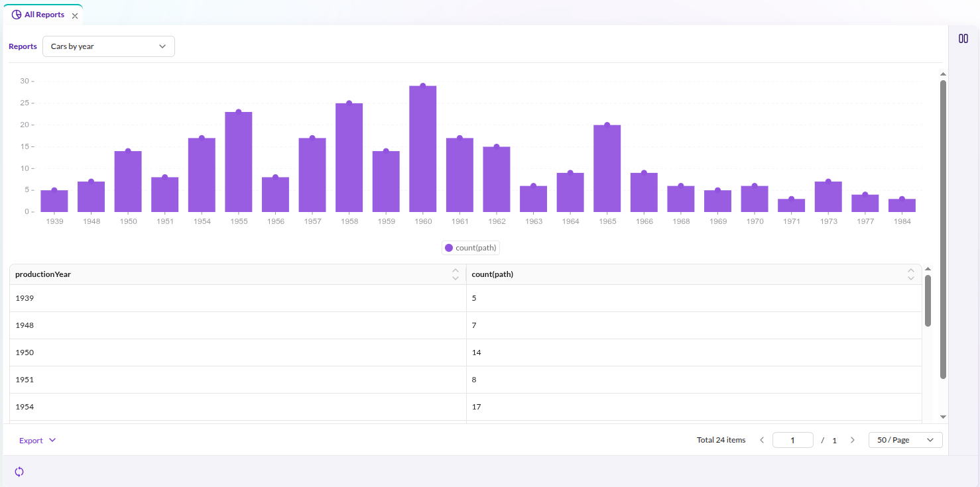The image size is (980, 487).
Task: Click the Reports label
Action: coord(23,46)
